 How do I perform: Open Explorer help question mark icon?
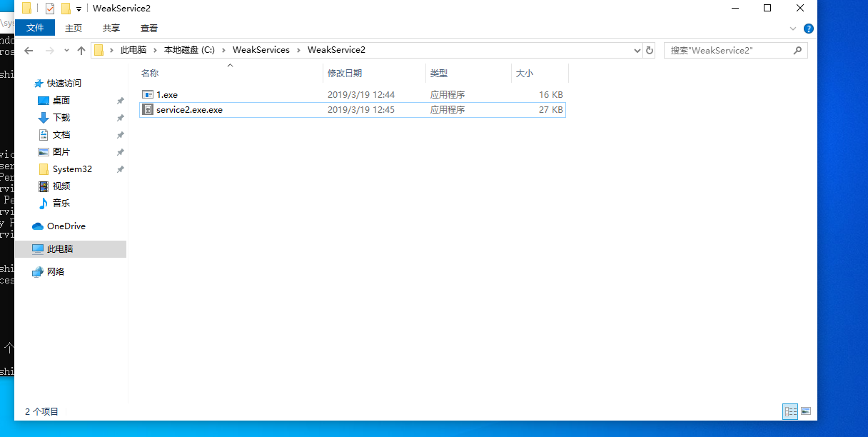click(x=809, y=29)
